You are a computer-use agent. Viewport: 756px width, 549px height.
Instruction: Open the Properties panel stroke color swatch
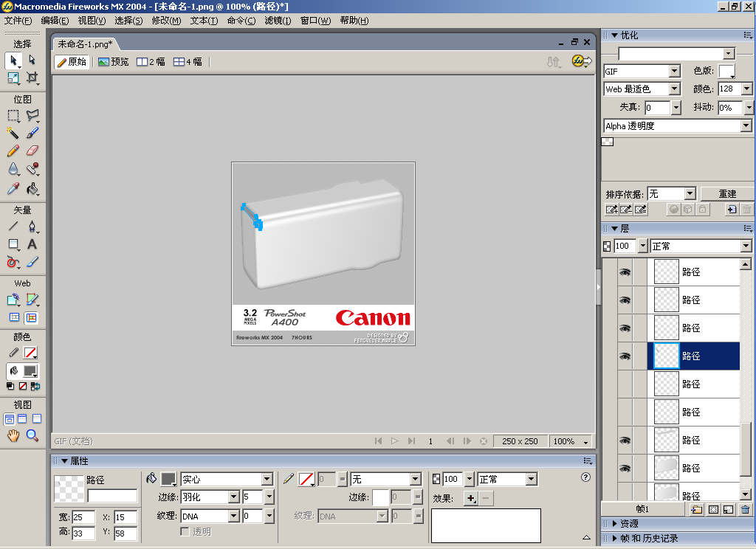pyautogui.click(x=306, y=479)
